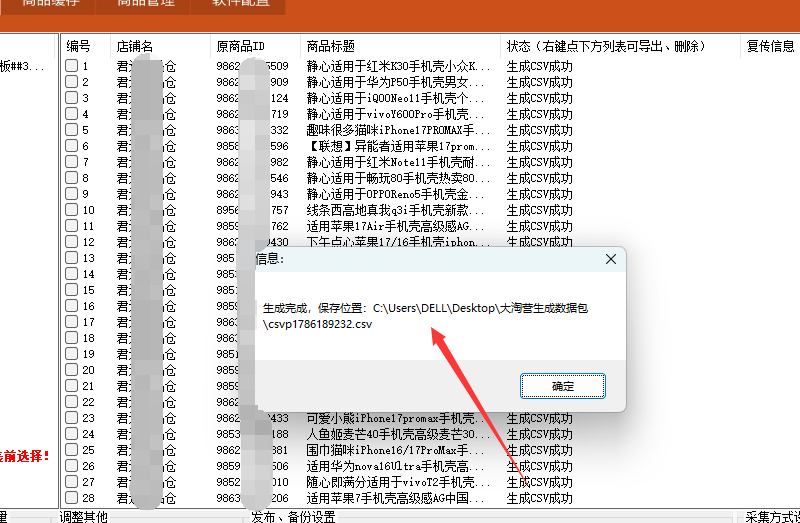This screenshot has height=523, width=800.
Task: Check row 14 checkbox
Action: point(71,273)
